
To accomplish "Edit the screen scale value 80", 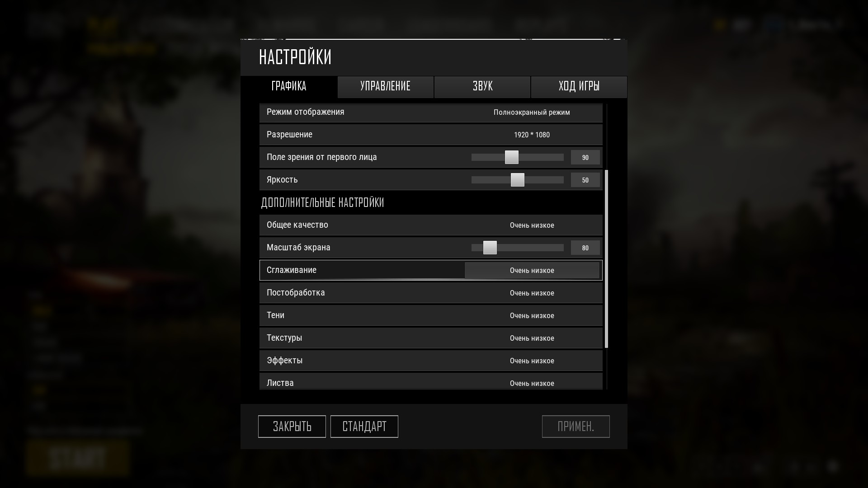I will tap(585, 248).
